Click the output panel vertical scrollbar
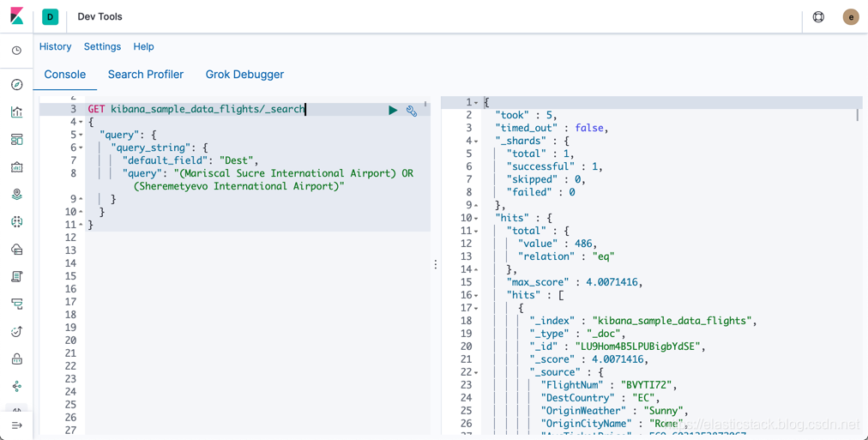868x440 pixels. [x=858, y=115]
